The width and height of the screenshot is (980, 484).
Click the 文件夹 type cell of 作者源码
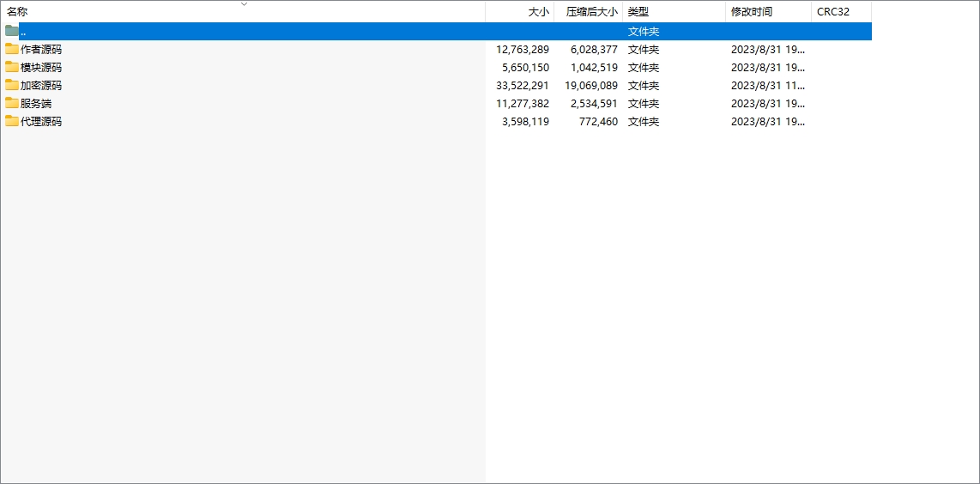(x=644, y=50)
